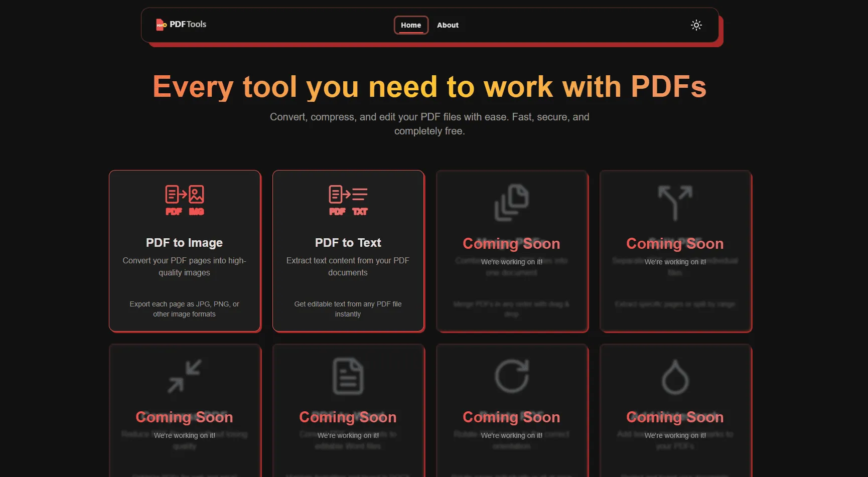This screenshot has height=477, width=868.
Task: Click the PDF to Word document icon
Action: pos(348,375)
